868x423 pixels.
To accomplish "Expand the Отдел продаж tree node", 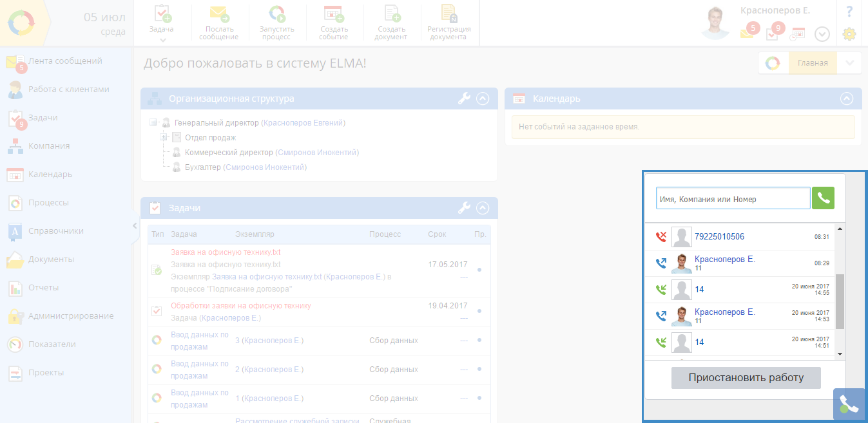I will click(x=164, y=137).
